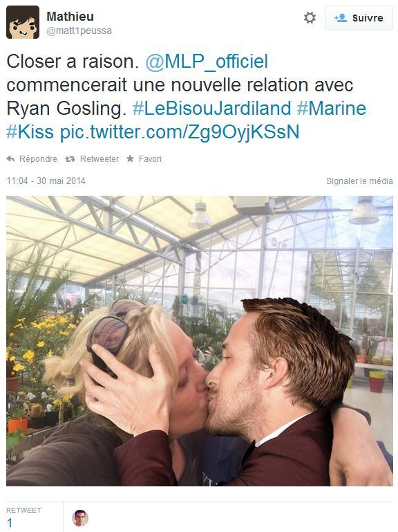Click the Répondre text label
Viewport: 398px width, 532px height.
38,159
